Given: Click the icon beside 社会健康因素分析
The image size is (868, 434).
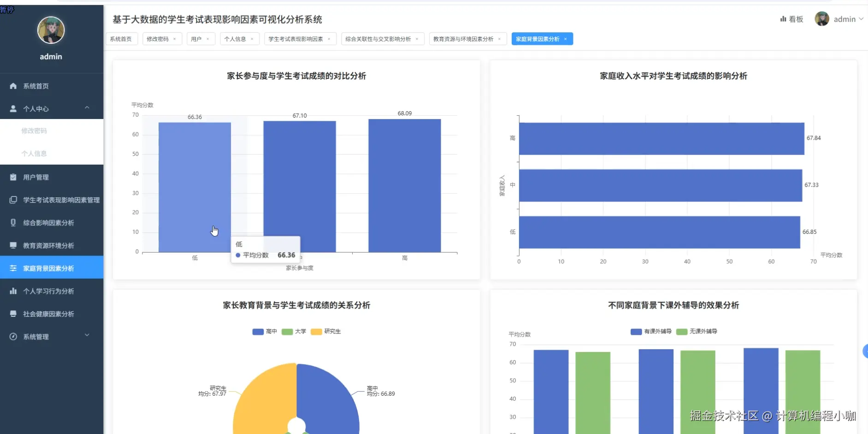Looking at the screenshot, I should (13, 314).
